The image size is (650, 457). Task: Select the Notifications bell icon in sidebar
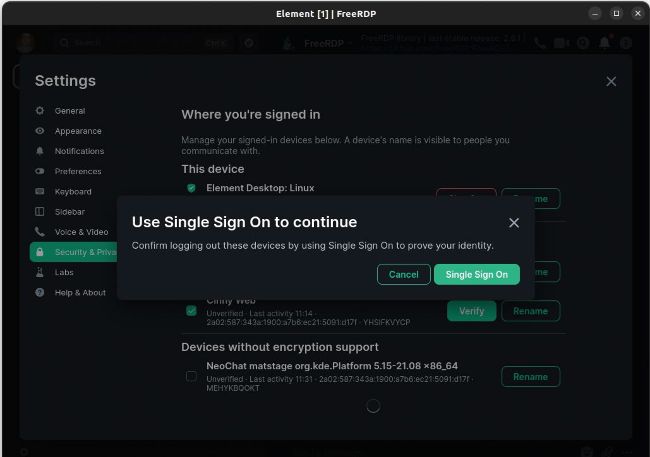coord(40,151)
